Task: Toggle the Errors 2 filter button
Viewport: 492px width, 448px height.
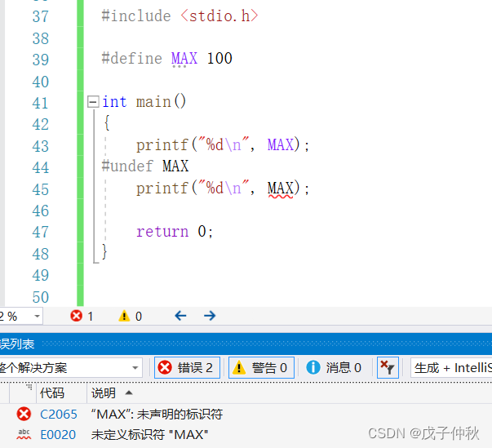Action: [187, 368]
